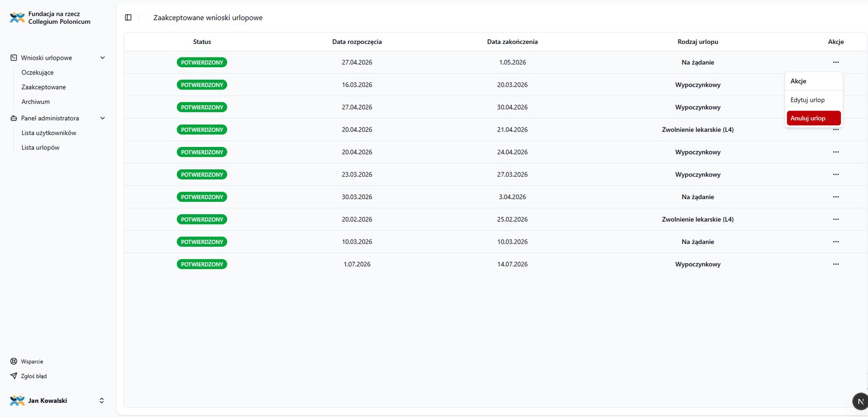The image size is (868, 417).
Task: Click Na żądanie in the 10.03.2026 row
Action: (x=698, y=242)
